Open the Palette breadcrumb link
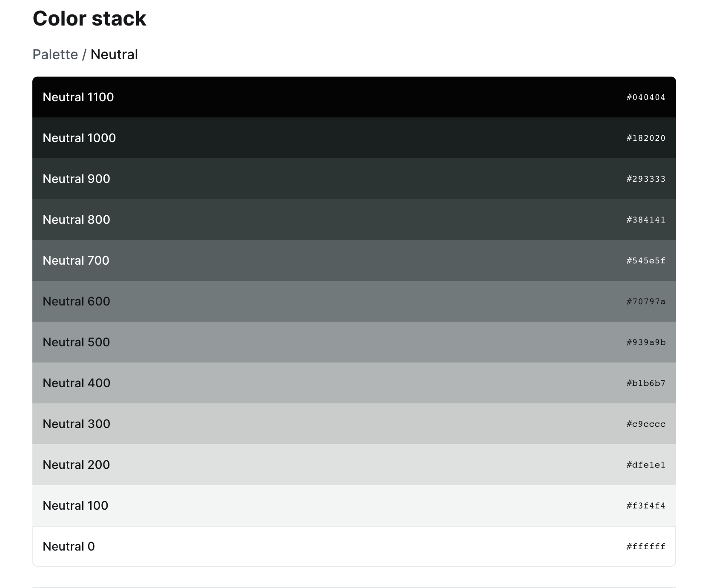Viewport: 705px width, 588px height. click(56, 54)
